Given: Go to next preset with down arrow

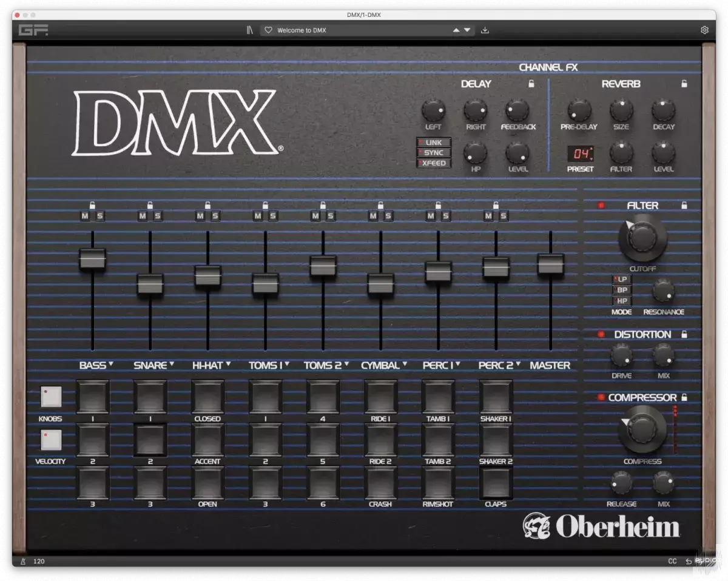Looking at the screenshot, I should tap(467, 30).
